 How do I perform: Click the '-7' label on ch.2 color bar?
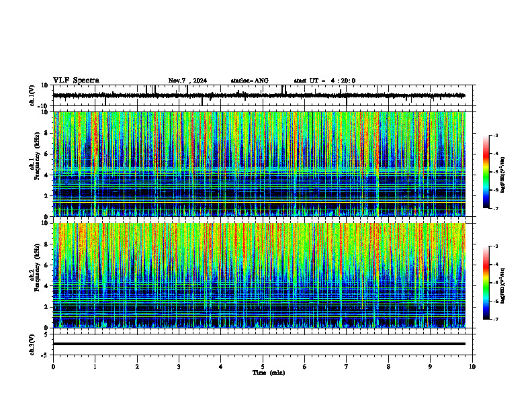point(496,319)
